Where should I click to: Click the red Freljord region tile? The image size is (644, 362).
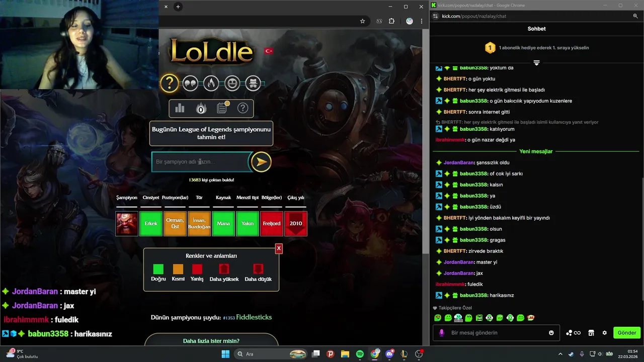coord(272,224)
